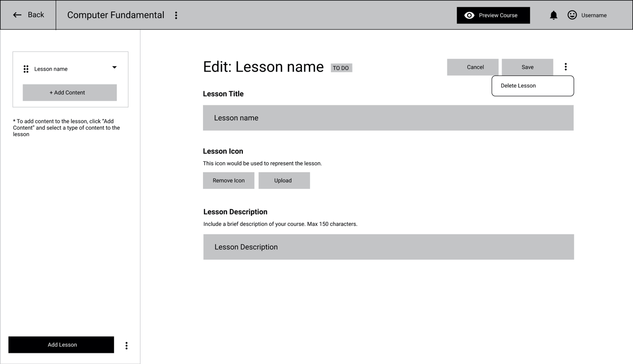Collapse the Lesson name dropdown arrow
This screenshot has height=364, width=633.
click(114, 68)
